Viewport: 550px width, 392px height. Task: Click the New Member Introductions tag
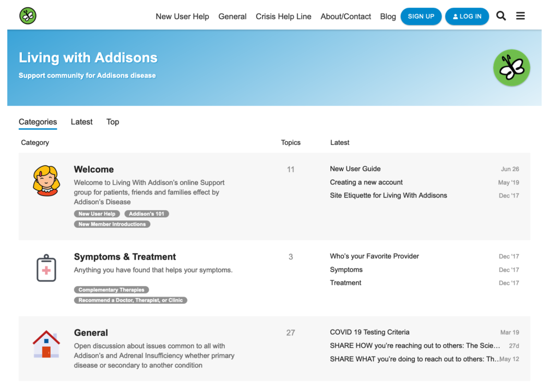[x=112, y=224]
